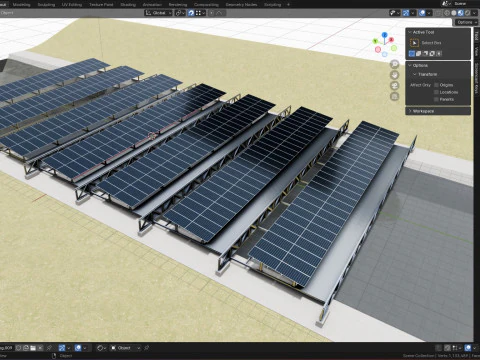The height and width of the screenshot is (360, 480).
Task: Switch to the Shading workspace tab
Action: pyautogui.click(x=128, y=4)
